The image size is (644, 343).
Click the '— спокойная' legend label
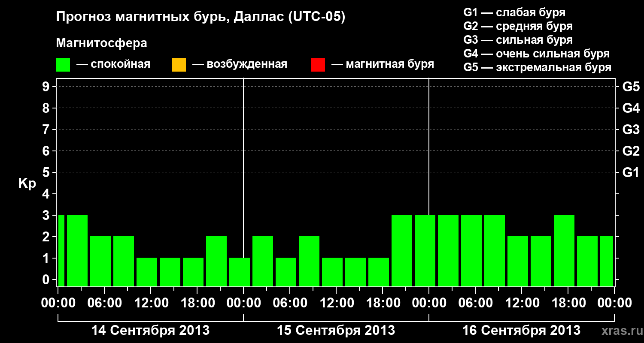coord(113,64)
